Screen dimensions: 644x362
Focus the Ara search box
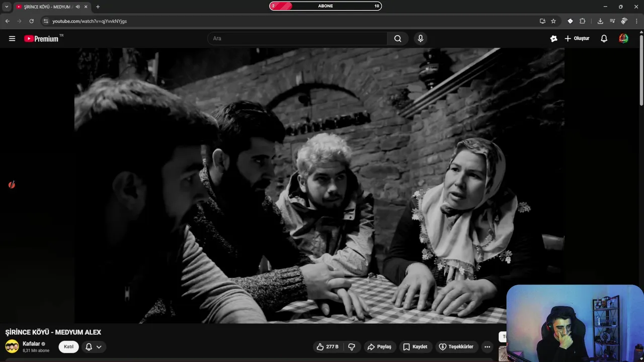tap(297, 39)
